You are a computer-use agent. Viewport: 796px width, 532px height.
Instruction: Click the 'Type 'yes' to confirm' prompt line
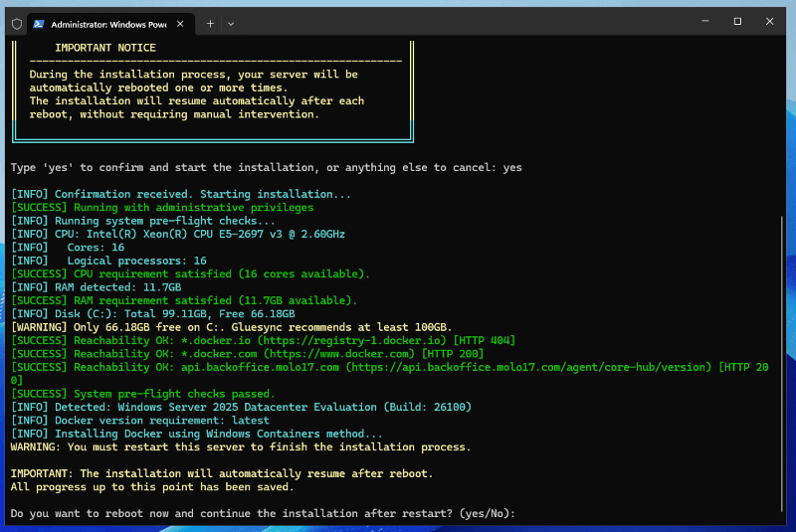pos(266,167)
